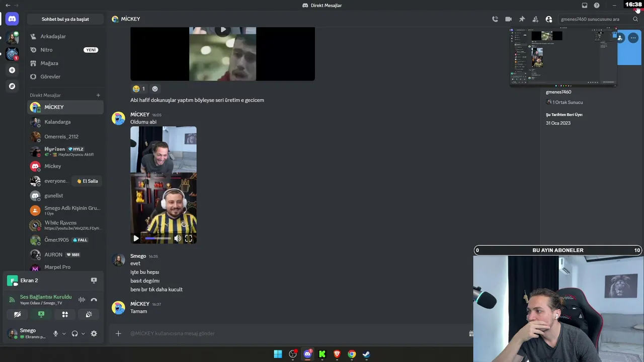The image size is (644, 362).
Task: Play the video of the man in jersey
Action: [x=136, y=238]
